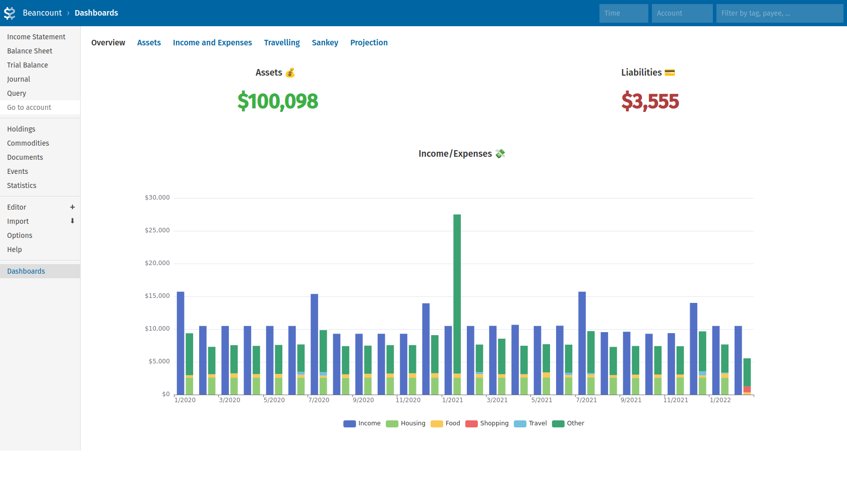847x504 pixels.
Task: Open the Sankey tab
Action: click(x=325, y=43)
